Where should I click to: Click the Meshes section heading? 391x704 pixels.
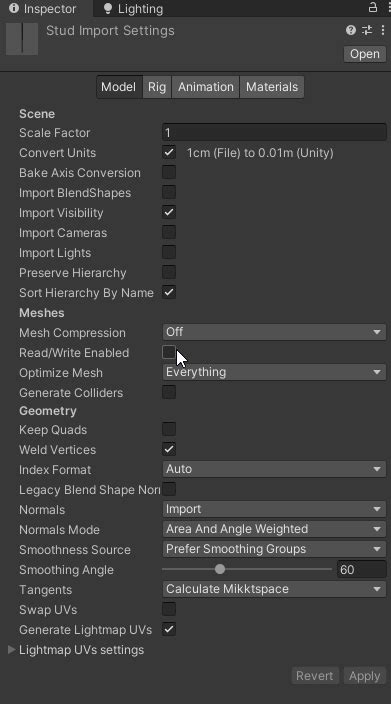click(41, 312)
